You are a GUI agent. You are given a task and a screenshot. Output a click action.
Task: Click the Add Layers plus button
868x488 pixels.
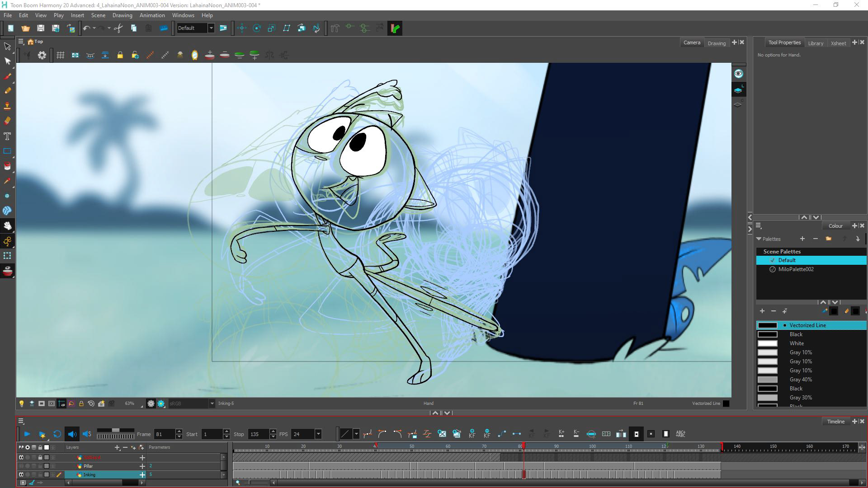(x=118, y=447)
